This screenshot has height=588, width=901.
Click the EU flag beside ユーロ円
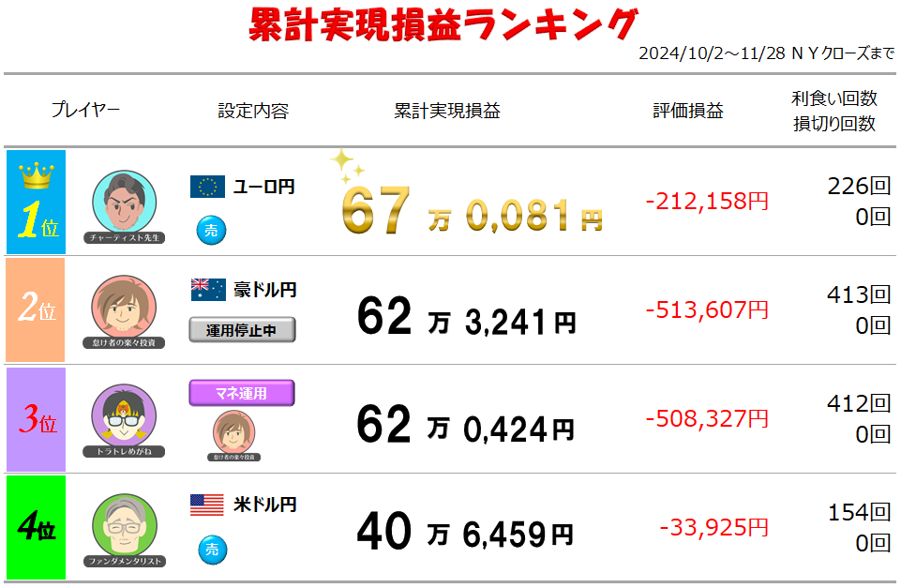pyautogui.click(x=207, y=187)
